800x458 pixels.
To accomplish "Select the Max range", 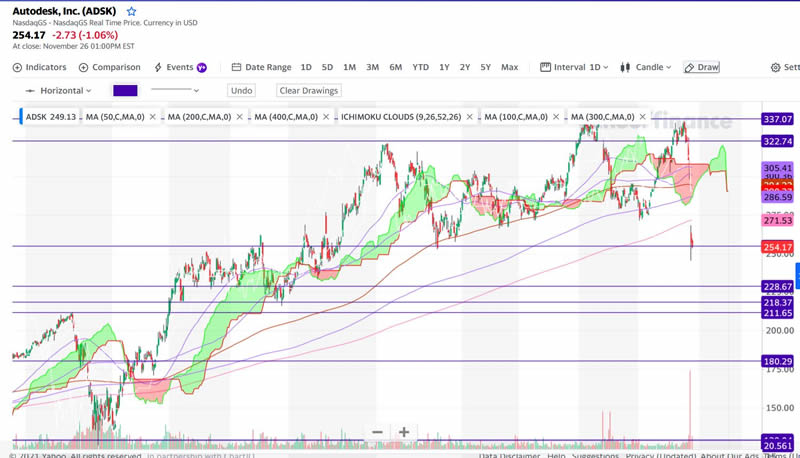I will point(510,67).
